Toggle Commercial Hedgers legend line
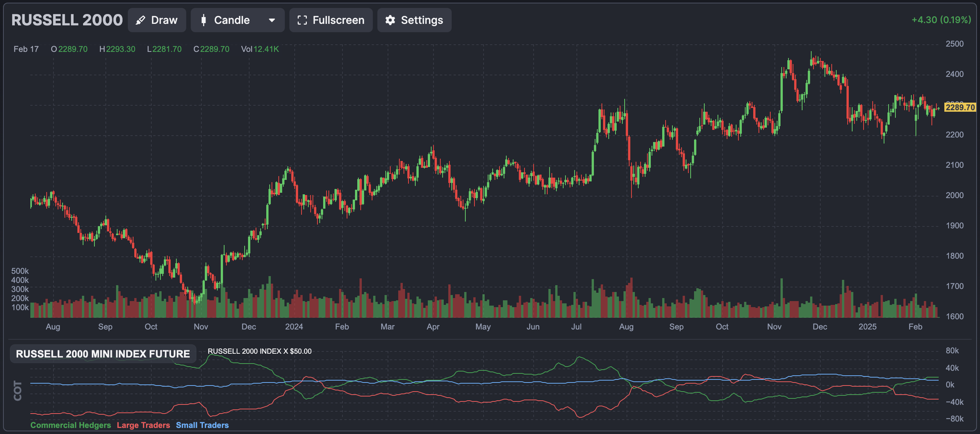980x434 pixels. [x=71, y=425]
